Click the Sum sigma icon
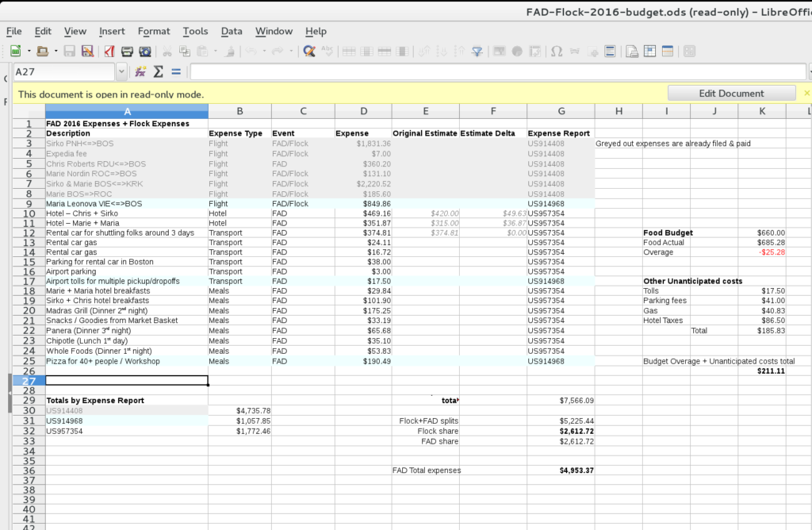Screen dimensions: 812x530 coord(159,71)
